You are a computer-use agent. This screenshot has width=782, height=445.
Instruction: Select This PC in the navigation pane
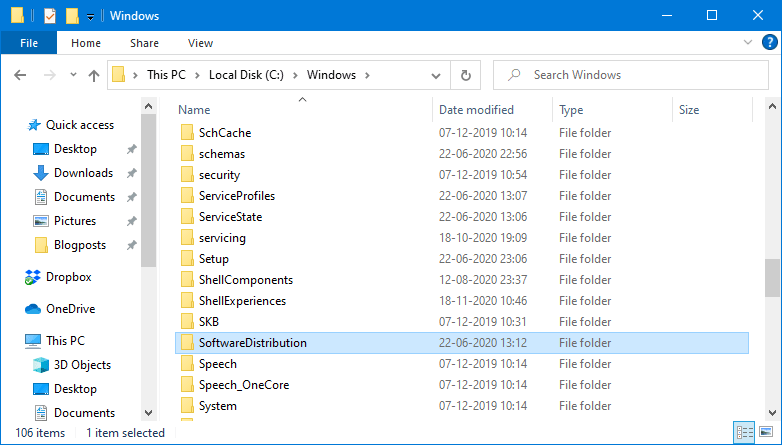pyautogui.click(x=65, y=341)
